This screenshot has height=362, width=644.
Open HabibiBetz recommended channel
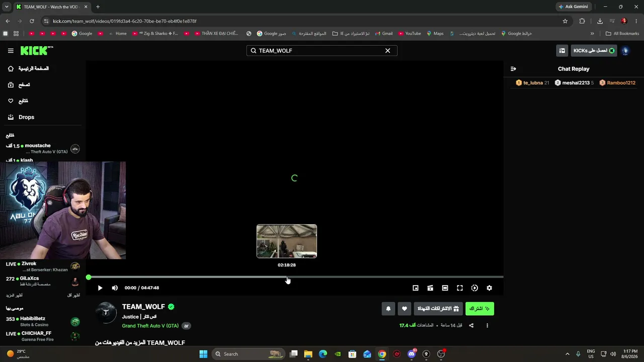click(x=43, y=322)
